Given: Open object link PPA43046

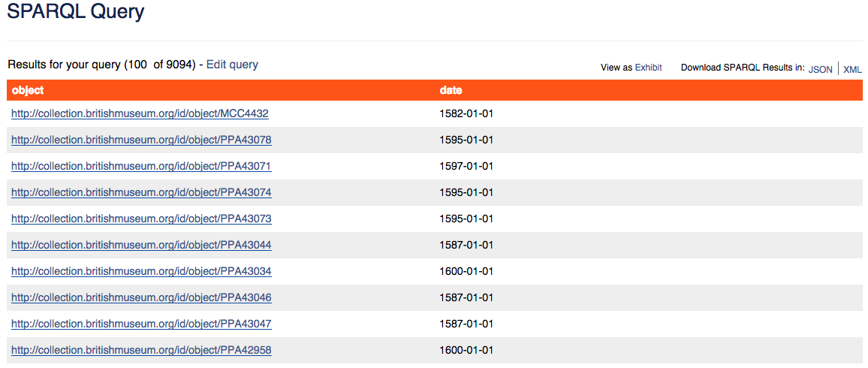Looking at the screenshot, I should point(141,297).
